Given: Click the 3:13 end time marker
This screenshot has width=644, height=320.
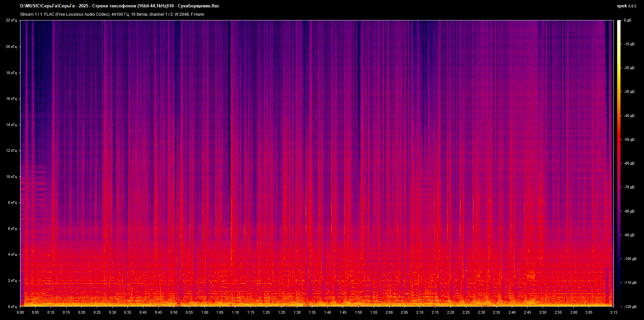Looking at the screenshot, I should 613,313.
